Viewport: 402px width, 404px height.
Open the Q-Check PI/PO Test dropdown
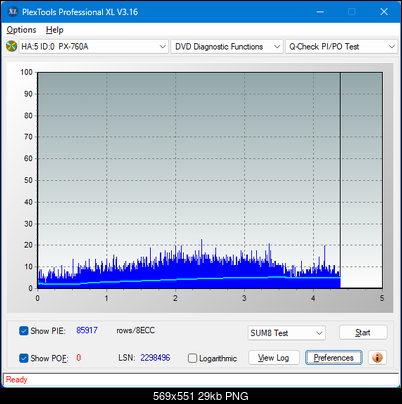(341, 47)
